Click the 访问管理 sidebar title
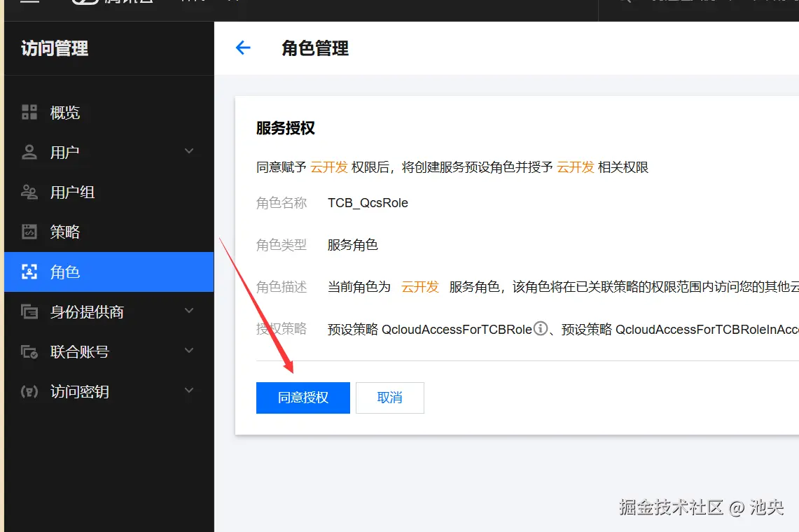Viewport: 799px width, 532px height. [55, 48]
